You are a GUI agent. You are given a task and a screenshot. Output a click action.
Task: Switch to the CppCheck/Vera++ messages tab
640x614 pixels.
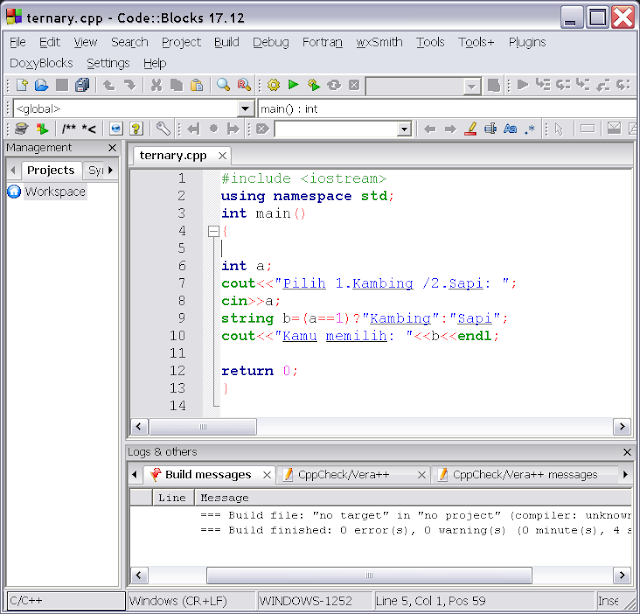[525, 474]
